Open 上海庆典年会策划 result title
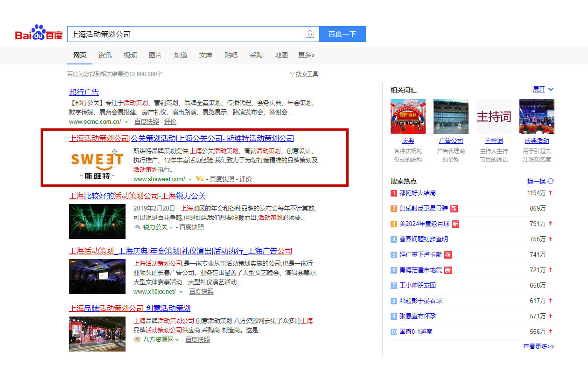The height and width of the screenshot is (380, 588). [181, 251]
